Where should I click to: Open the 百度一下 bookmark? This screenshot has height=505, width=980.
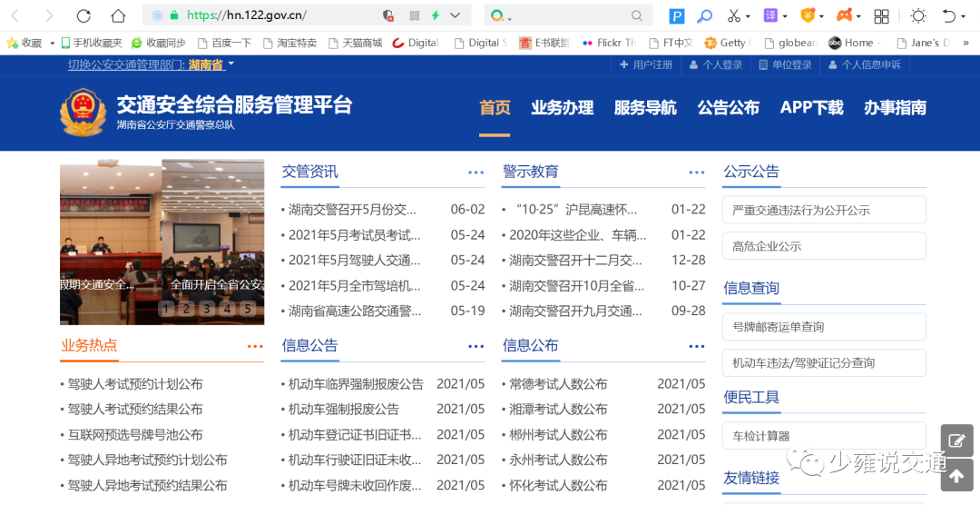pos(224,43)
